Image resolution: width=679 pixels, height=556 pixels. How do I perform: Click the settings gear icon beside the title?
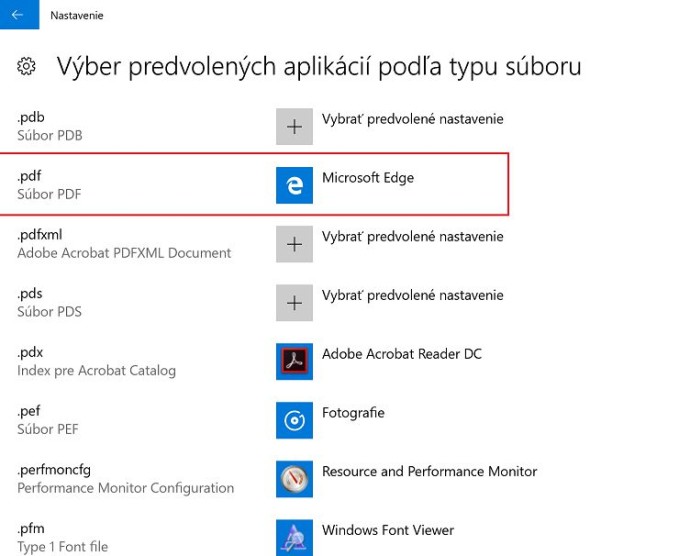26,66
